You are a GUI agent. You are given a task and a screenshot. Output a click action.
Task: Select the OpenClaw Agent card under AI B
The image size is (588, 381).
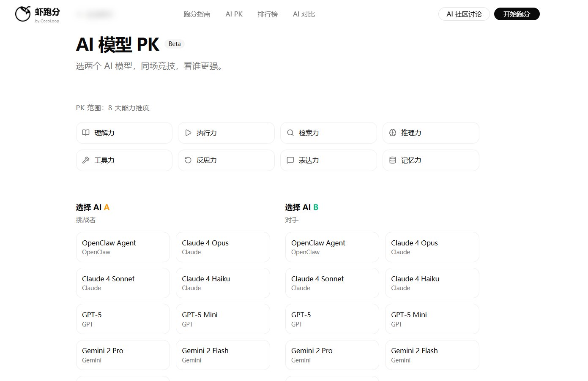[x=332, y=247]
